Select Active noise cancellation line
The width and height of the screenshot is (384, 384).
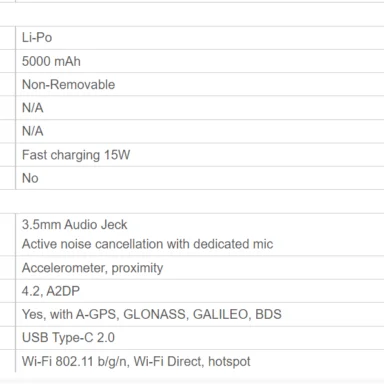[x=147, y=244]
